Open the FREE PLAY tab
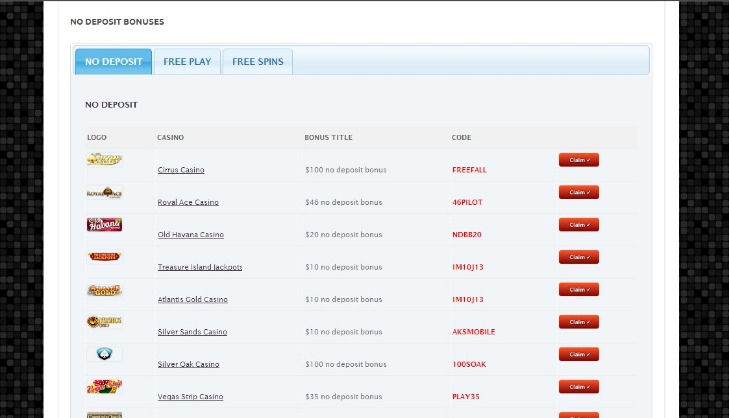 click(x=187, y=61)
